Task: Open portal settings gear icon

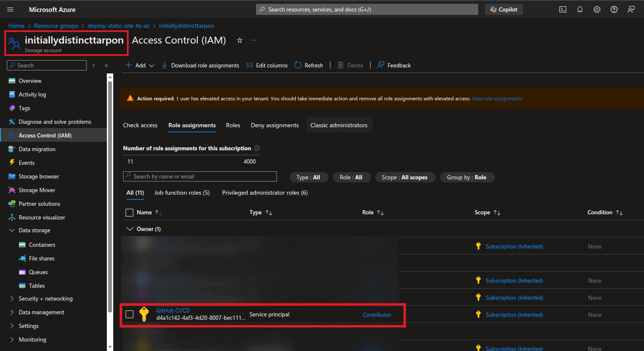Action: tap(597, 9)
